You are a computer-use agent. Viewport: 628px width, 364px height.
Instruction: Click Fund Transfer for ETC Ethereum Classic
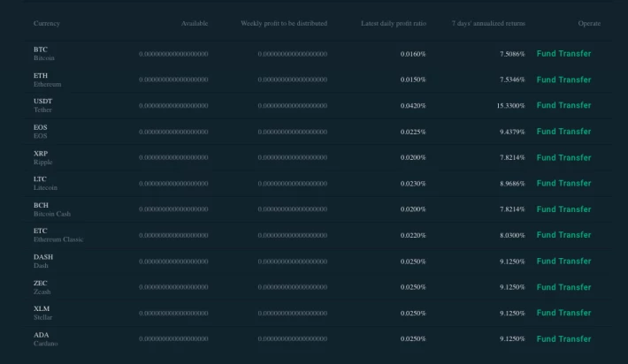click(563, 235)
